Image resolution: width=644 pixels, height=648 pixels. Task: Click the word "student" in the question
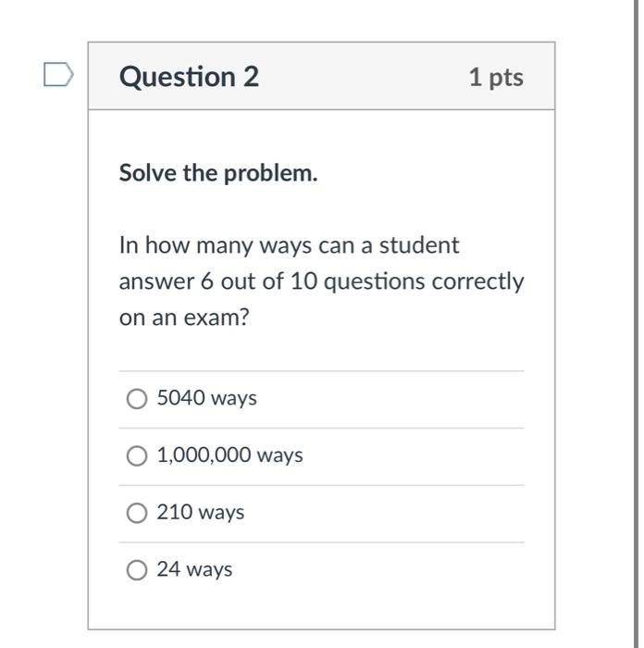(x=420, y=245)
